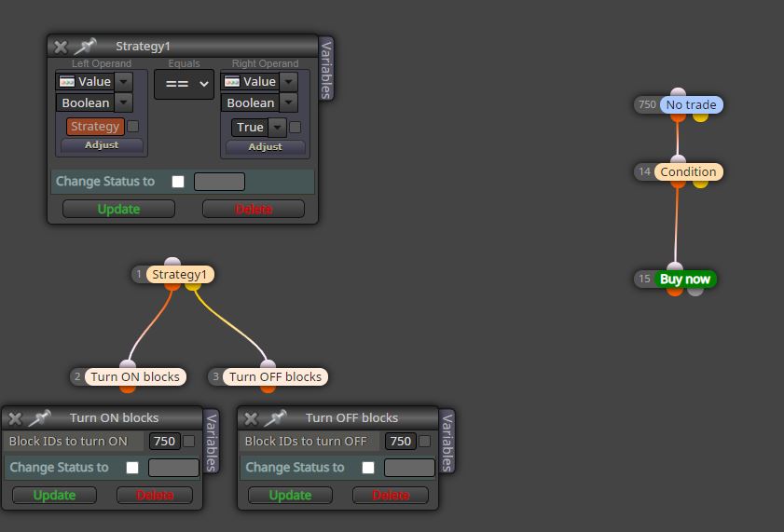Click status text field in Strategy1 panel
The width and height of the screenshot is (784, 532).
pyautogui.click(x=219, y=182)
